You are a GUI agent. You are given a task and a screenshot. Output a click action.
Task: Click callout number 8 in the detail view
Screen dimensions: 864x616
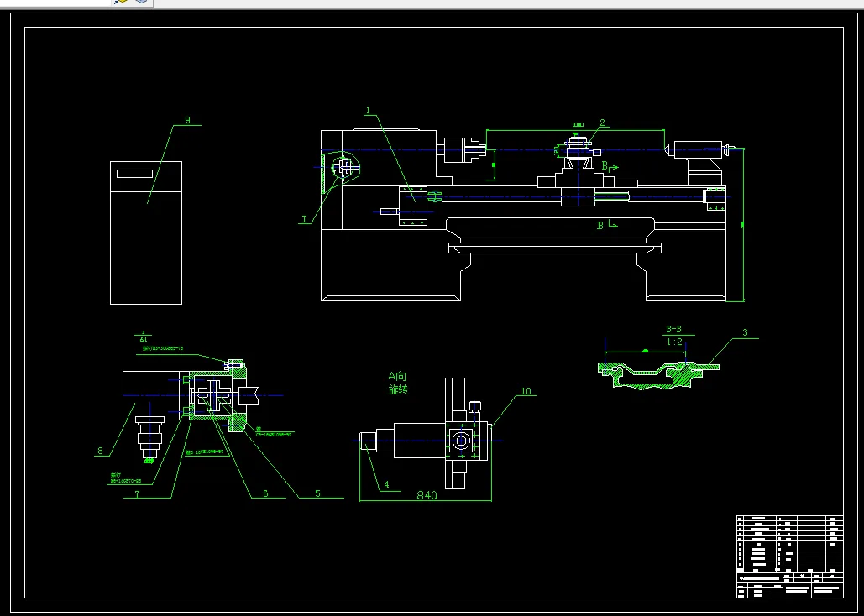coord(100,451)
